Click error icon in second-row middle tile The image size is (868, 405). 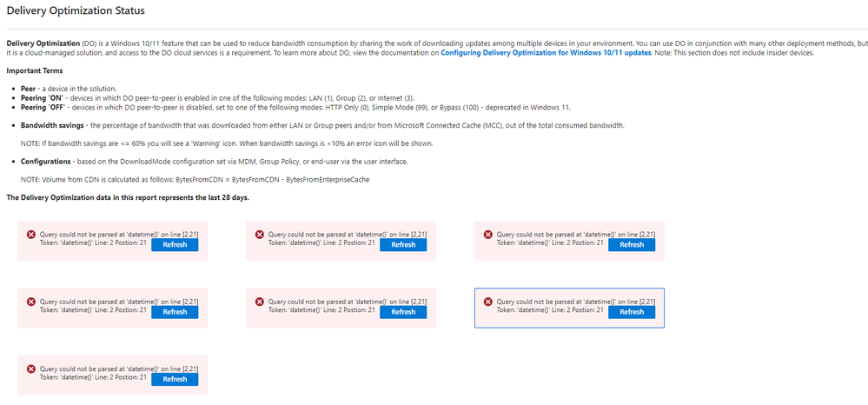(259, 302)
